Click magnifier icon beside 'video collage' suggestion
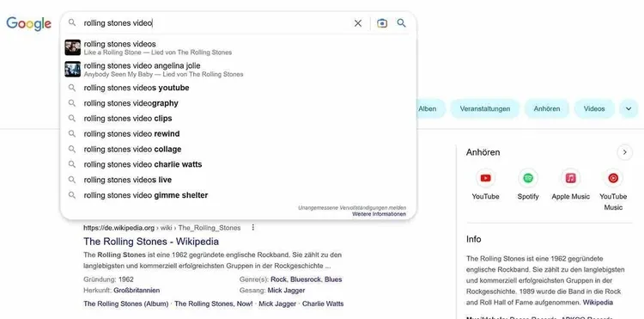This screenshot has height=319, width=644. tap(72, 149)
